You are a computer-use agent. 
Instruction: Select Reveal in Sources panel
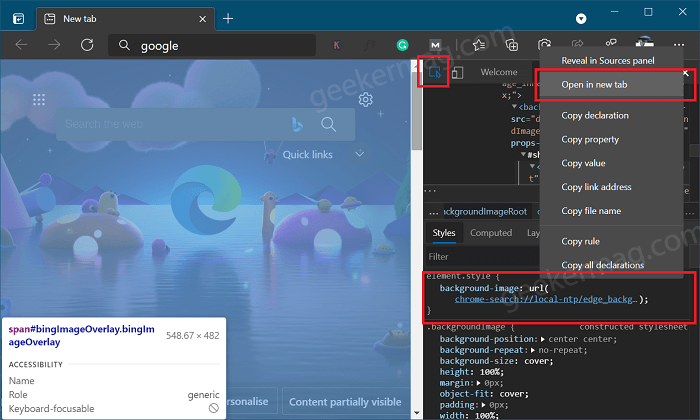coord(608,61)
